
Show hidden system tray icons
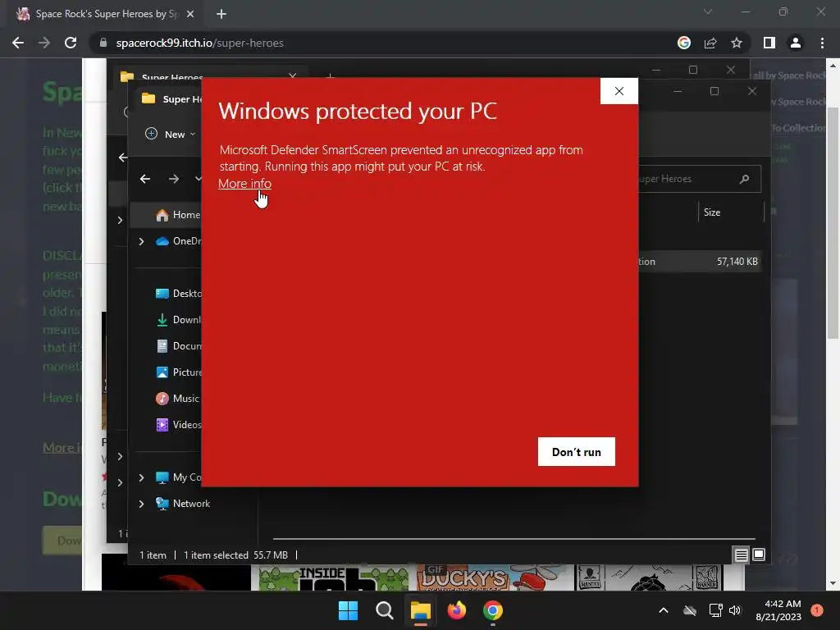point(663,610)
